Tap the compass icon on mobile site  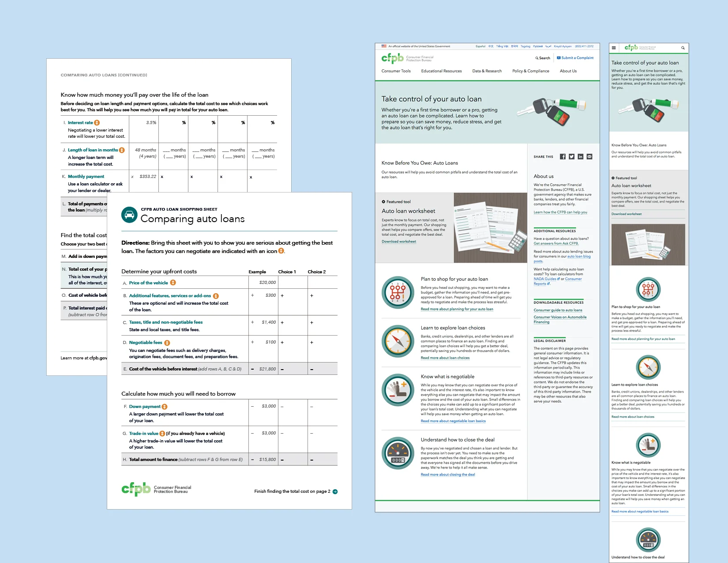(648, 367)
